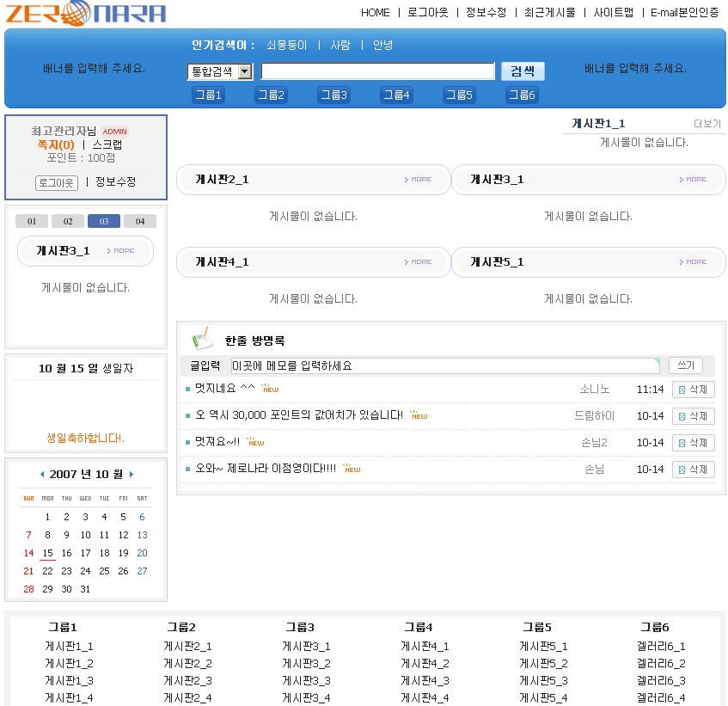The width and height of the screenshot is (728, 706).
Task: Click the search keyword input field
Action: [378, 71]
